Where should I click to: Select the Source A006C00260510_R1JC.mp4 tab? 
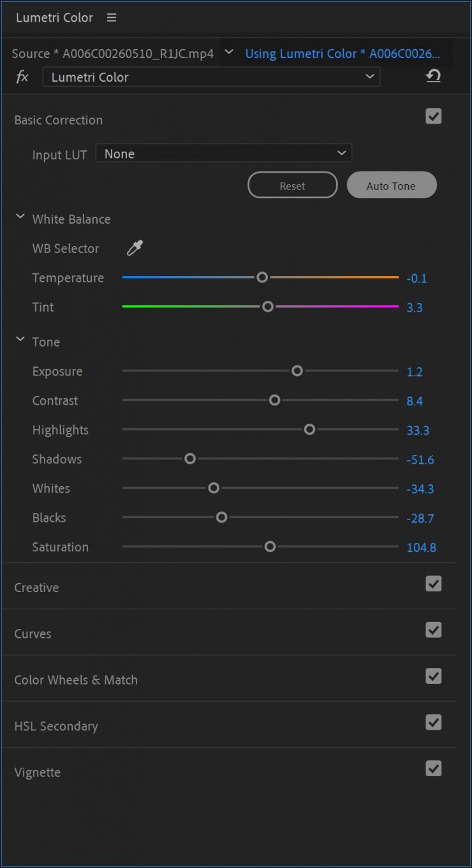pyautogui.click(x=112, y=54)
